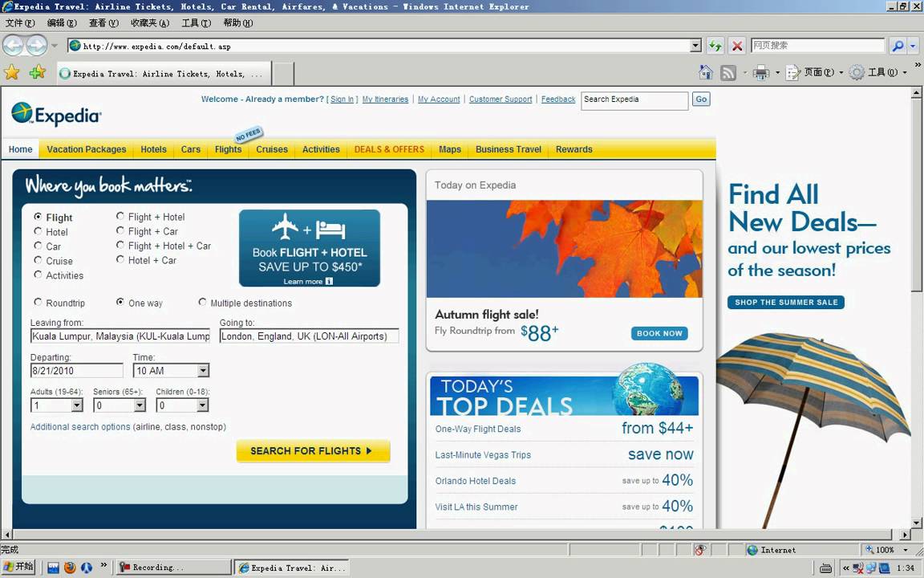924x578 pixels.
Task: Open the Page menu icon in command bar
Action: click(x=793, y=72)
